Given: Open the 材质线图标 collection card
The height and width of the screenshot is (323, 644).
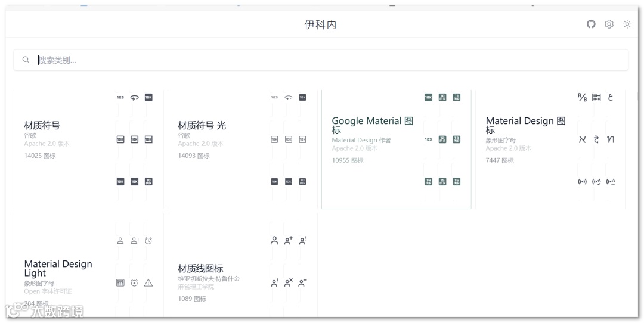Looking at the screenshot, I should pos(243,265).
